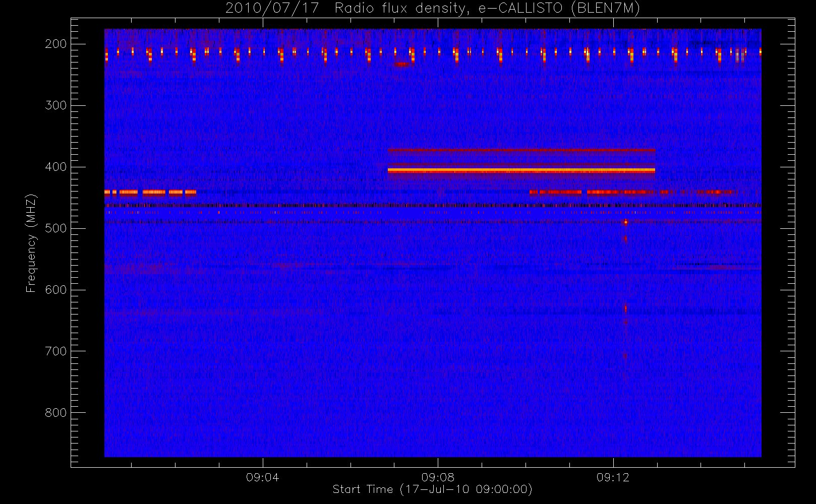Click the 800 frequency tick label
The width and height of the screenshot is (816, 504).
(x=56, y=413)
